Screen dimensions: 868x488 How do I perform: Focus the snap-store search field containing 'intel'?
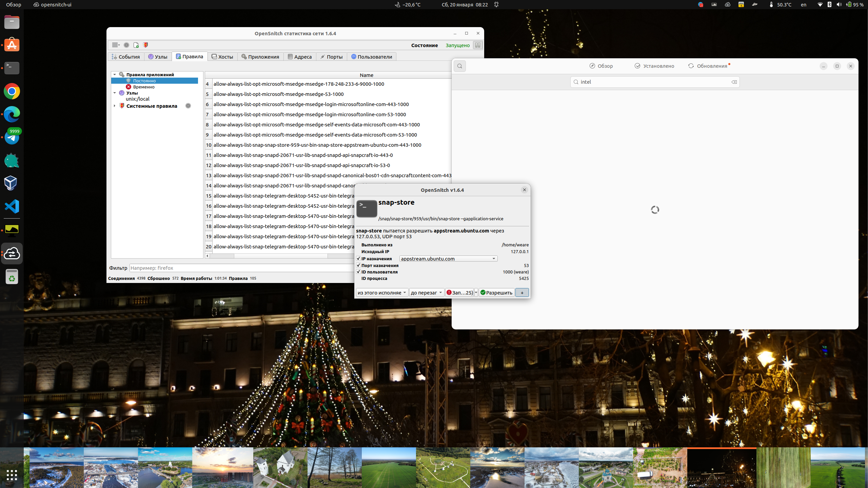pyautogui.click(x=655, y=82)
